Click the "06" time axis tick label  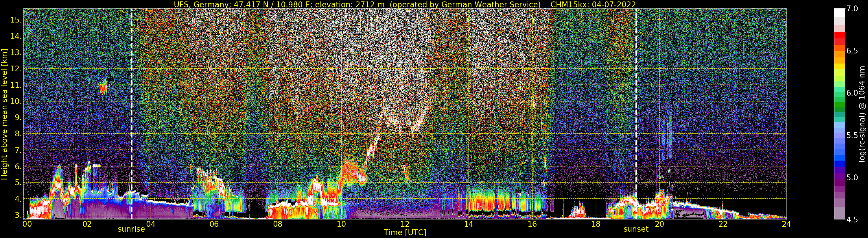214,224
